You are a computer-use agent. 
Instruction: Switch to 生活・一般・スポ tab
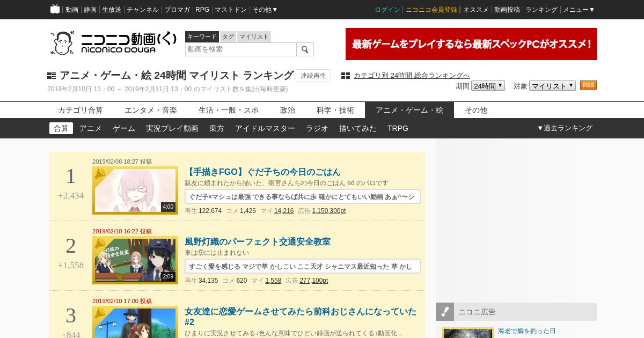(x=229, y=110)
